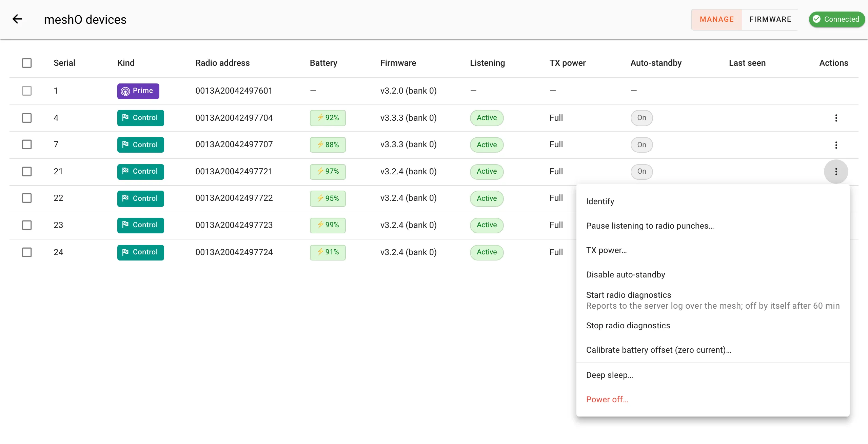Check the box for serial 7
Screen dimensions: 868x444
27,144
